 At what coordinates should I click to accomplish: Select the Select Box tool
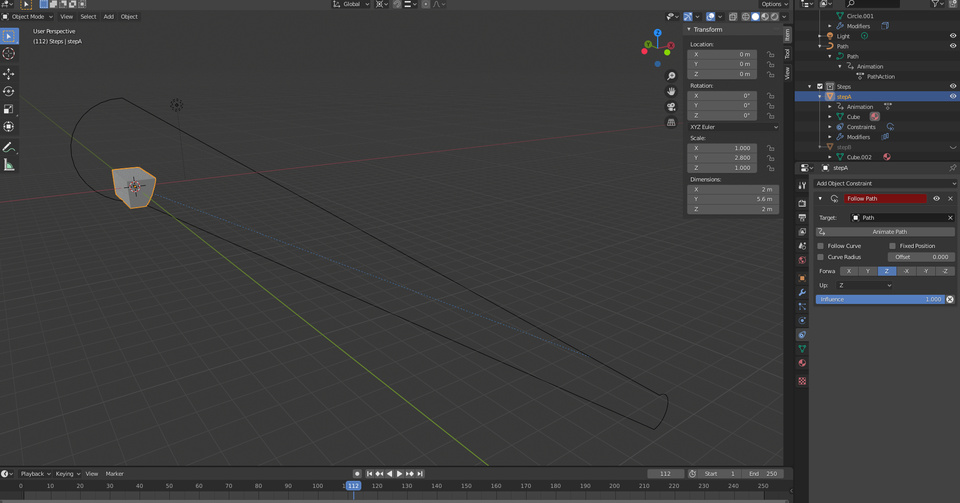click(9, 37)
